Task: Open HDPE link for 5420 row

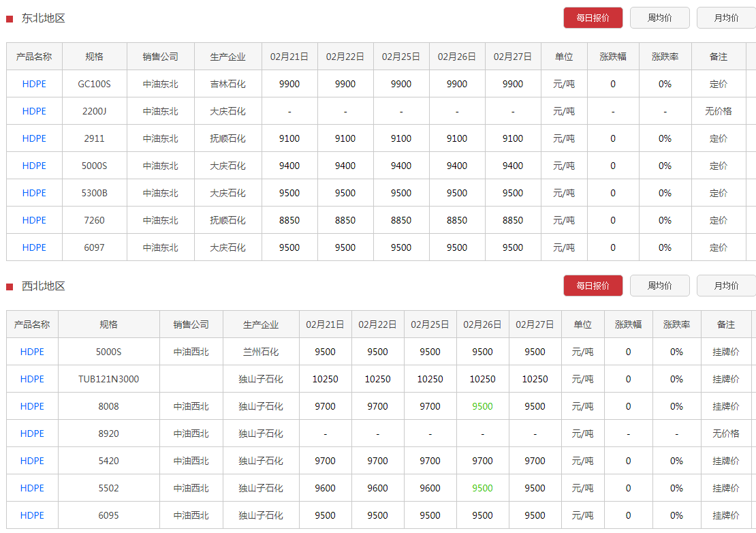Action: (x=32, y=461)
